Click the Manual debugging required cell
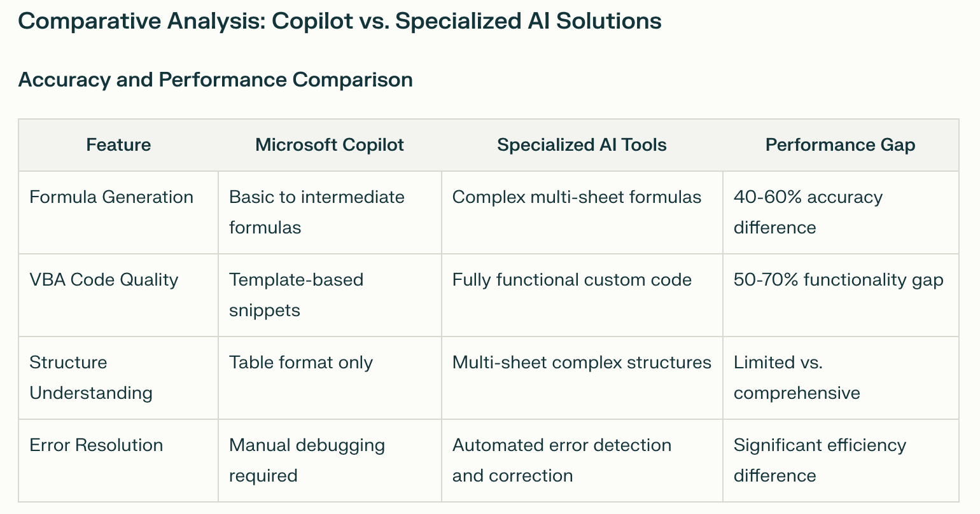 coord(307,461)
